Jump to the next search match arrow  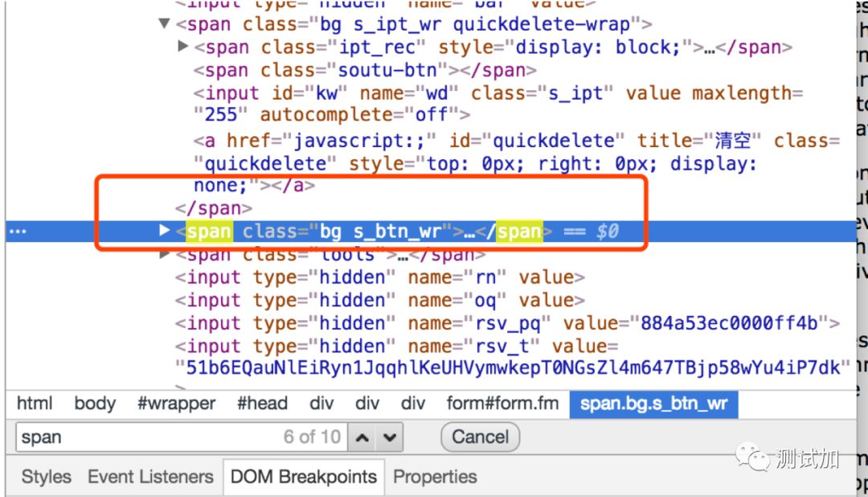tap(390, 437)
